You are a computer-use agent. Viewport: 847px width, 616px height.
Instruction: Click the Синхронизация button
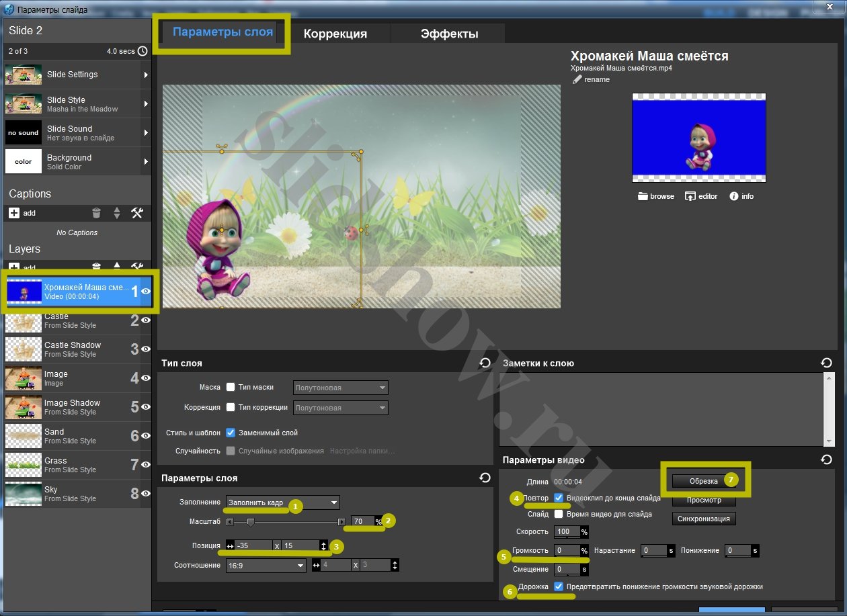(704, 519)
